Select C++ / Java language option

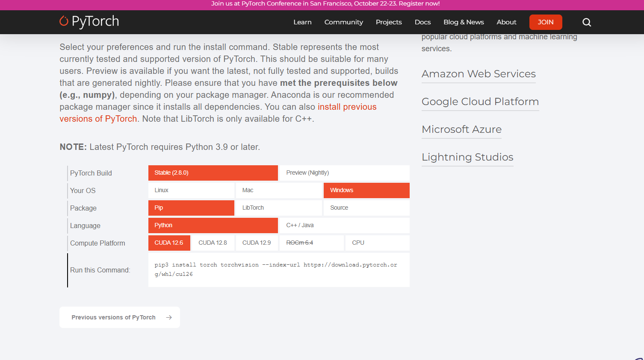(345, 225)
